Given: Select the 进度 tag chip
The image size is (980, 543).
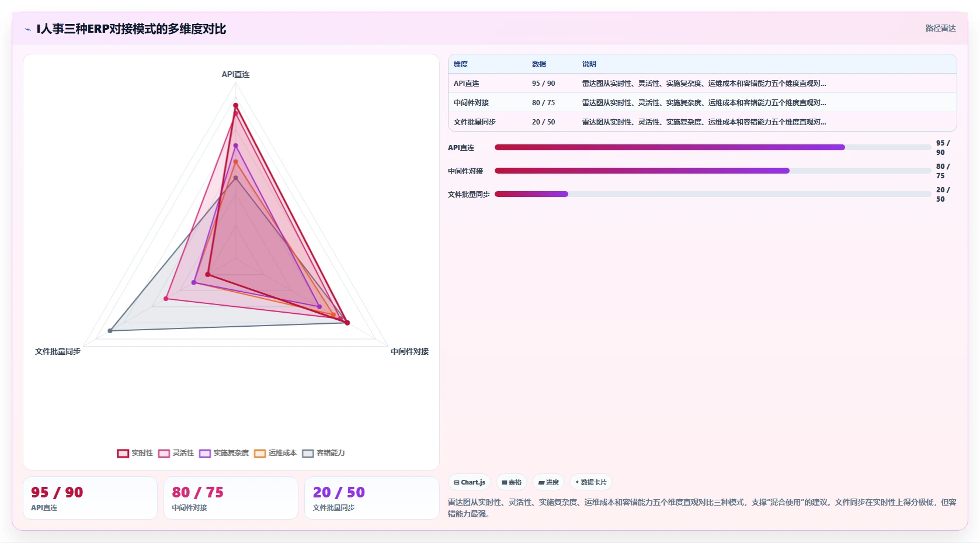Looking at the screenshot, I should (x=548, y=482).
